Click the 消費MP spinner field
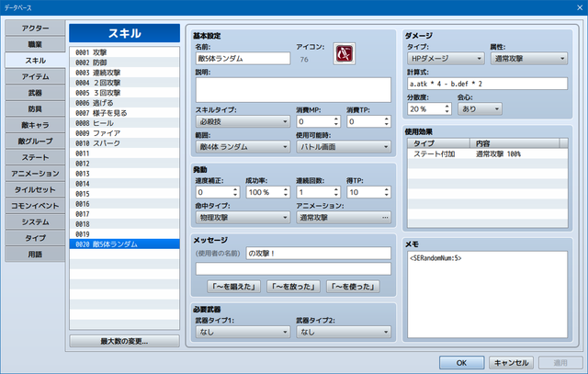This screenshot has width=588, height=374. tap(318, 121)
